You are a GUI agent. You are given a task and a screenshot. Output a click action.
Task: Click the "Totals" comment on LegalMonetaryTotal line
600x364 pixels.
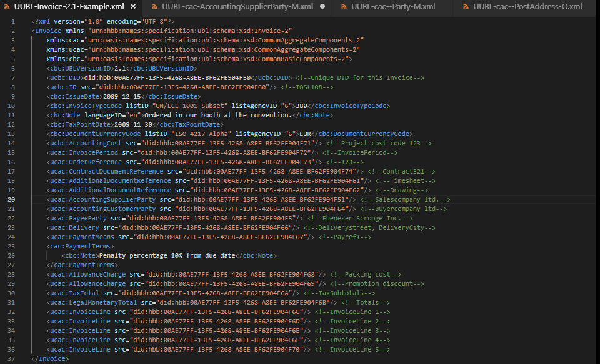point(366,303)
